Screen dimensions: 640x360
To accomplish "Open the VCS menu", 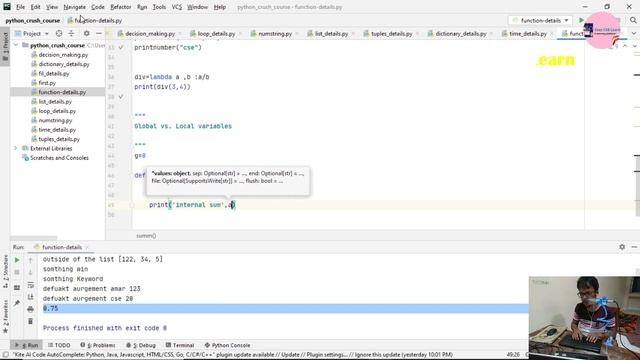I will pyautogui.click(x=177, y=7).
